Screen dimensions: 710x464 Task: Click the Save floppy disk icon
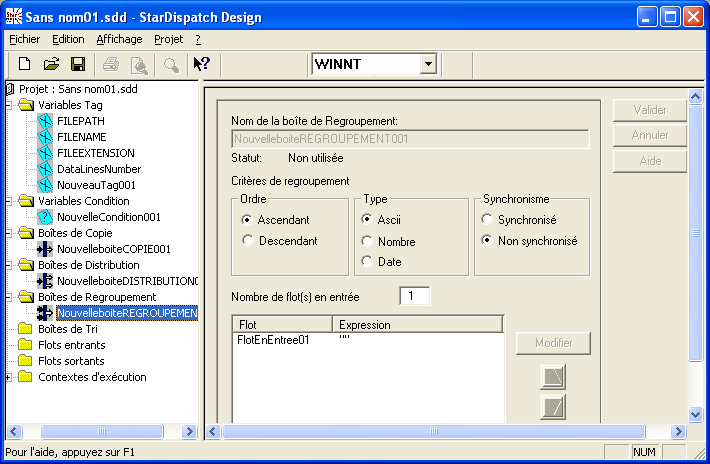[77, 64]
